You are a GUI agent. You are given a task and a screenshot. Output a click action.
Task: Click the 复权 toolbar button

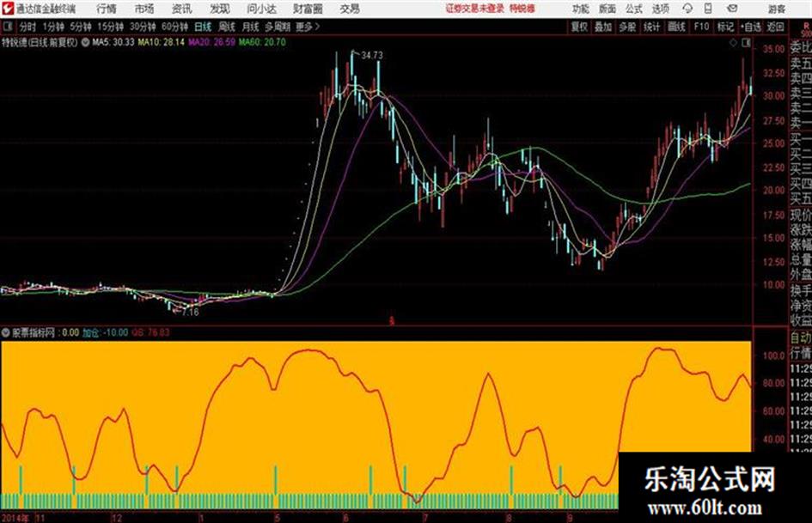(x=579, y=27)
